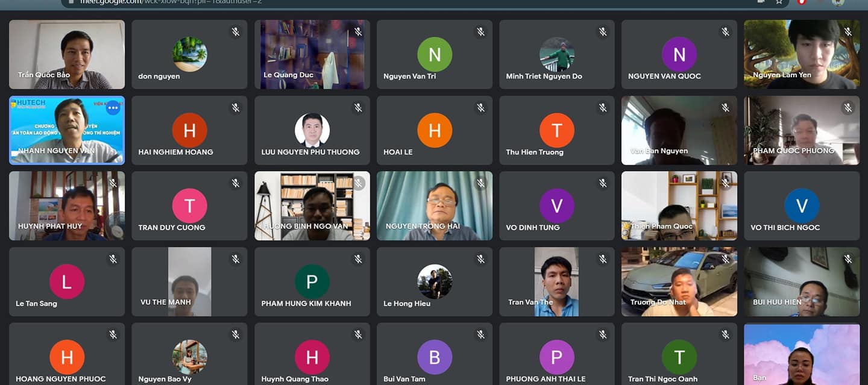The width and height of the screenshot is (868, 385).
Task: Click muted mic icon on Van Ban Nguyen tile
Action: coord(725,108)
